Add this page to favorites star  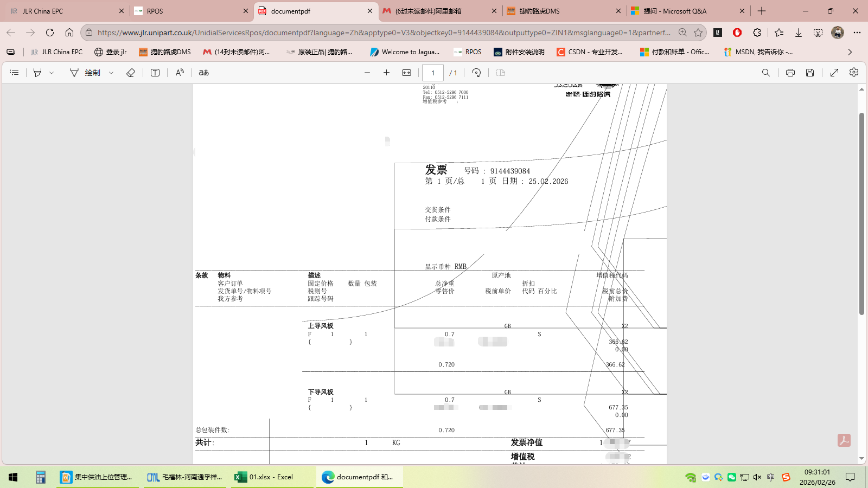click(698, 33)
